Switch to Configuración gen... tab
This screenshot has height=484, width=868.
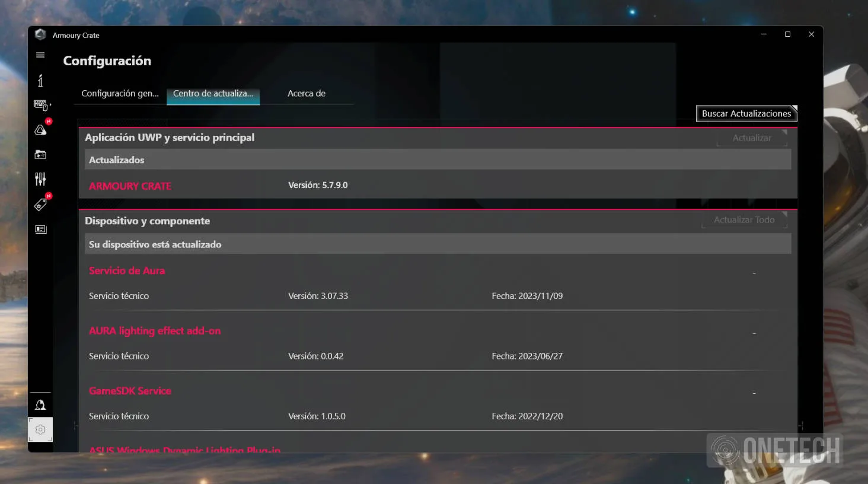pyautogui.click(x=120, y=93)
